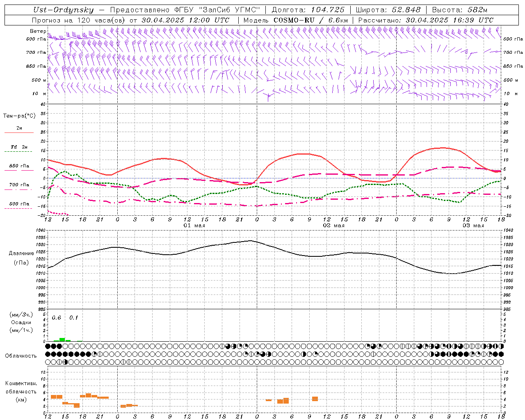Select the elevation text "Высота: 582м"
Viewport: 525px width, 420px height.
pyautogui.click(x=460, y=10)
